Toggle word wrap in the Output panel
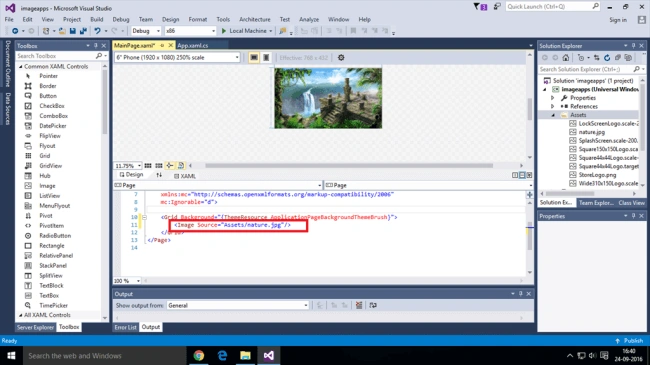 click(x=373, y=305)
